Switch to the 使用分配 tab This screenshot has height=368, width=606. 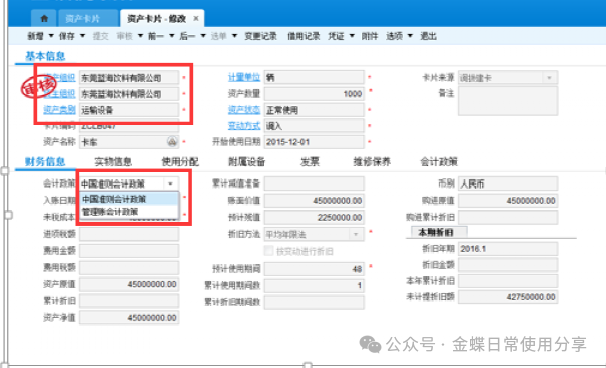pyautogui.click(x=180, y=161)
